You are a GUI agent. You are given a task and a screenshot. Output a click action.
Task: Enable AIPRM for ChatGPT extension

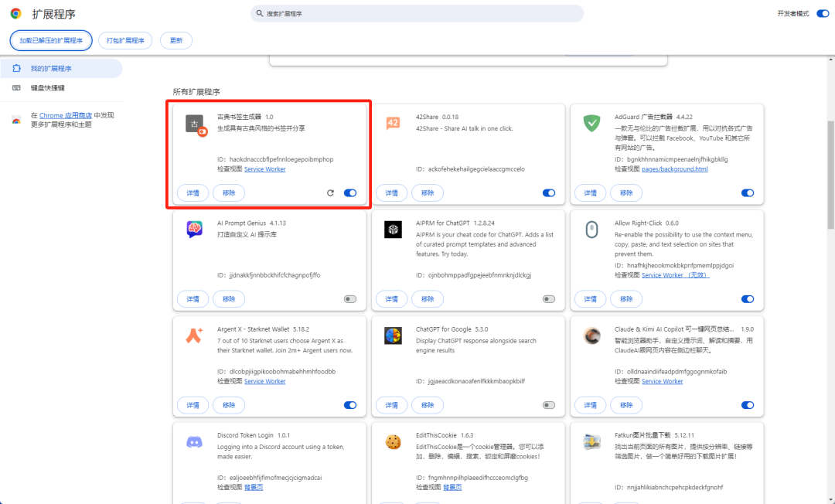coord(548,299)
